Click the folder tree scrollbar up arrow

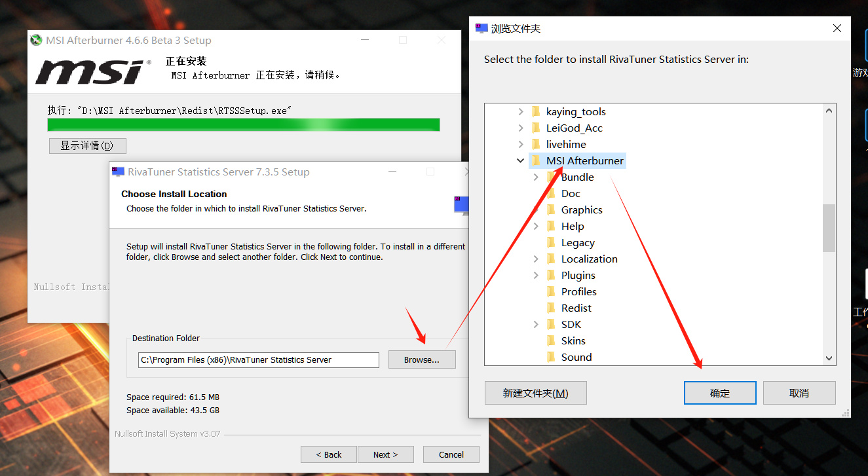coord(829,111)
